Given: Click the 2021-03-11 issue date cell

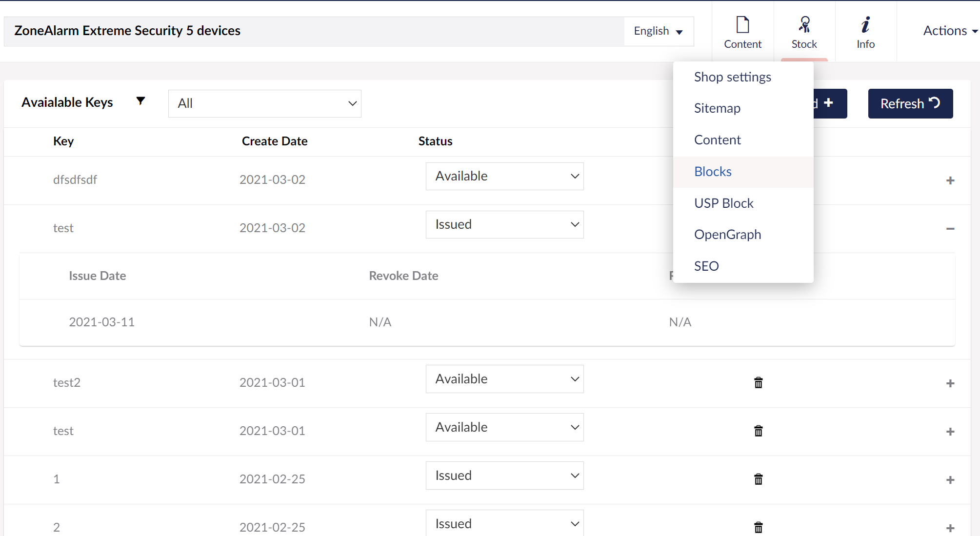Looking at the screenshot, I should point(101,322).
